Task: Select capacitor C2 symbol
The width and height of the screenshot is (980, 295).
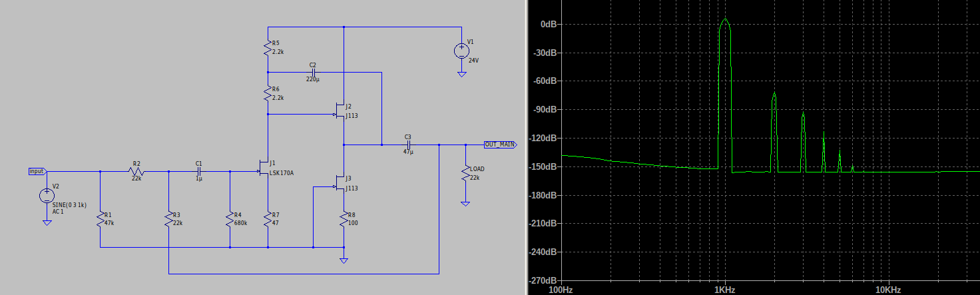Action: click(x=313, y=72)
